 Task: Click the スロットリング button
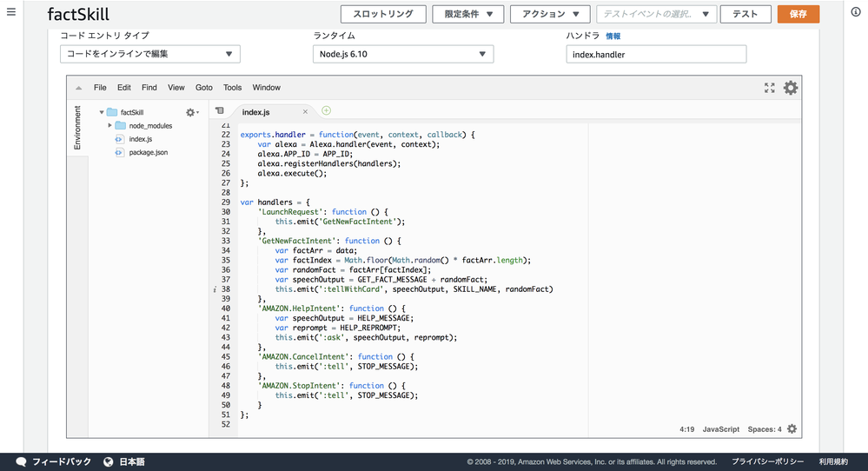click(383, 15)
